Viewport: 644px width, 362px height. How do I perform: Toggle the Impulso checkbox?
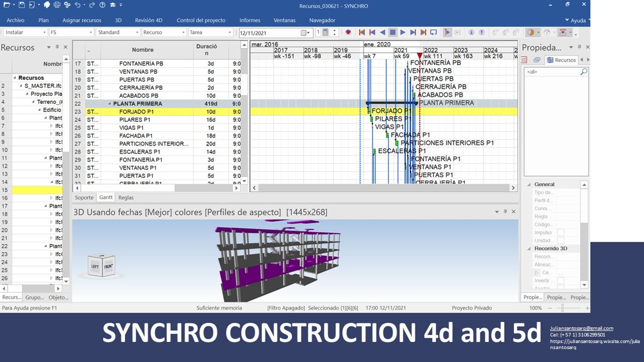pos(560,232)
